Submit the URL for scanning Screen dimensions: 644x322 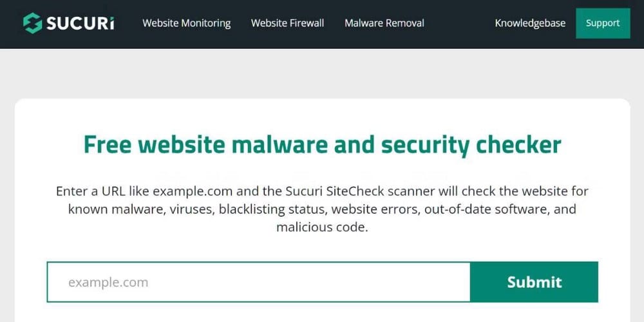tap(534, 282)
